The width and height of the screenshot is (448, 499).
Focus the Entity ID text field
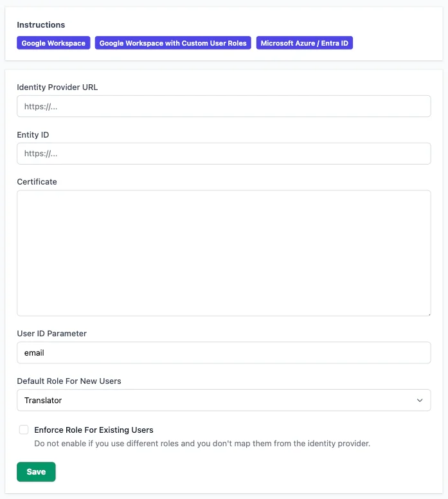coord(224,154)
